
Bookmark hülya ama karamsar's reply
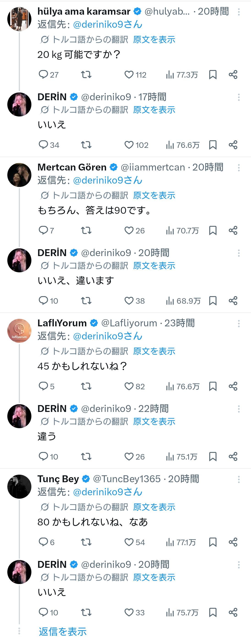tap(213, 75)
